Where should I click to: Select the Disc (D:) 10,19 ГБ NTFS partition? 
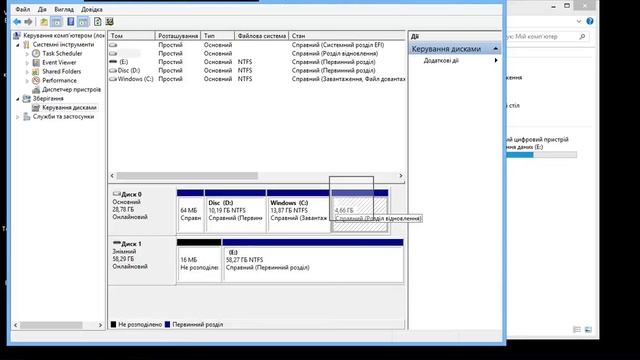coord(235,211)
